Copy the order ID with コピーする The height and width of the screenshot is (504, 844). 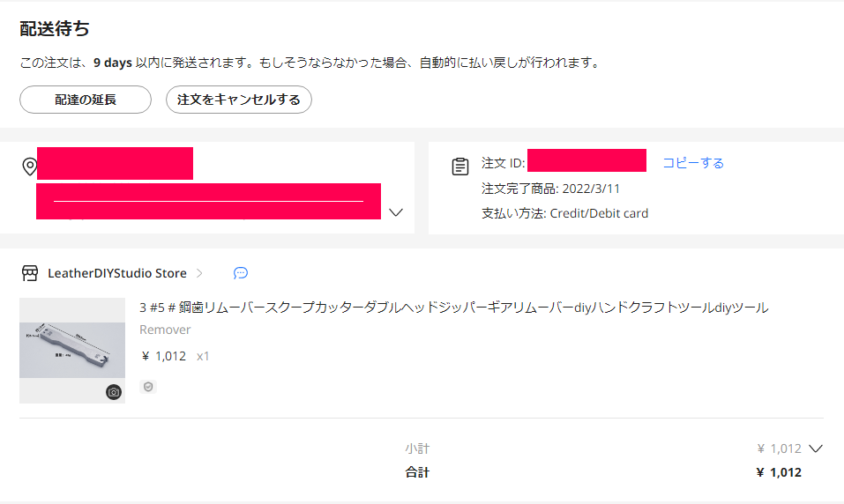click(692, 163)
